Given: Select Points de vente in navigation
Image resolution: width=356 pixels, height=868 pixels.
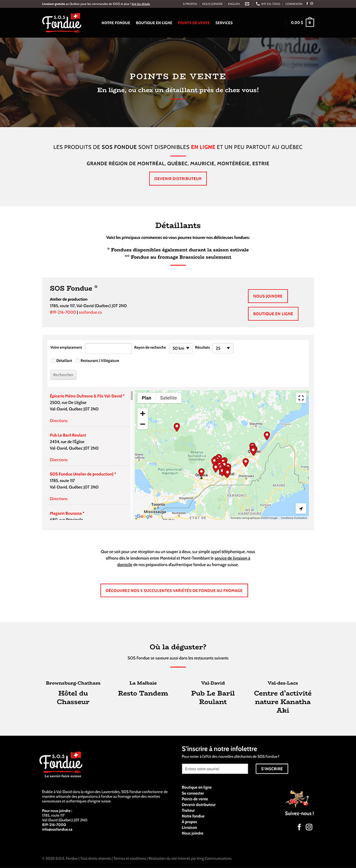Looking at the screenshot, I should (194, 23).
